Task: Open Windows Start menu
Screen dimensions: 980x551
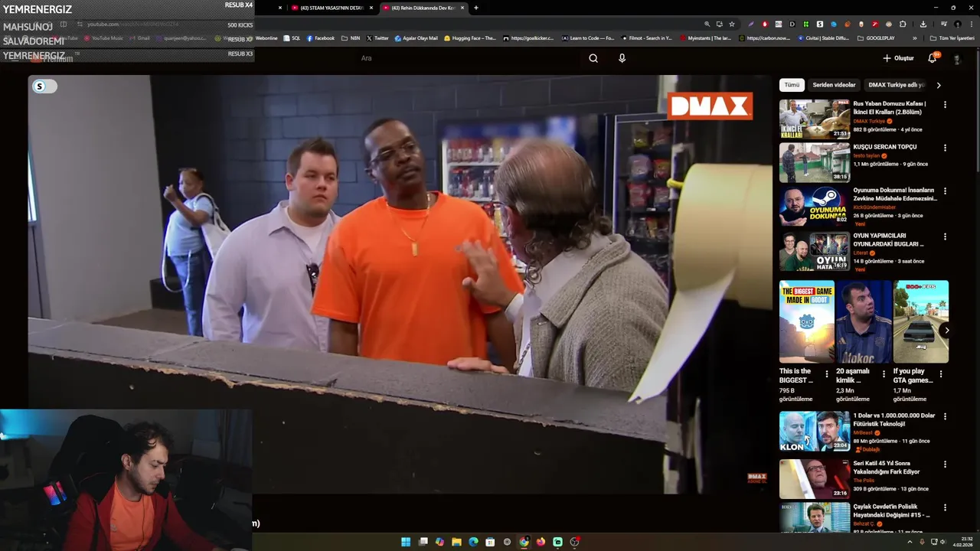Action: point(406,542)
